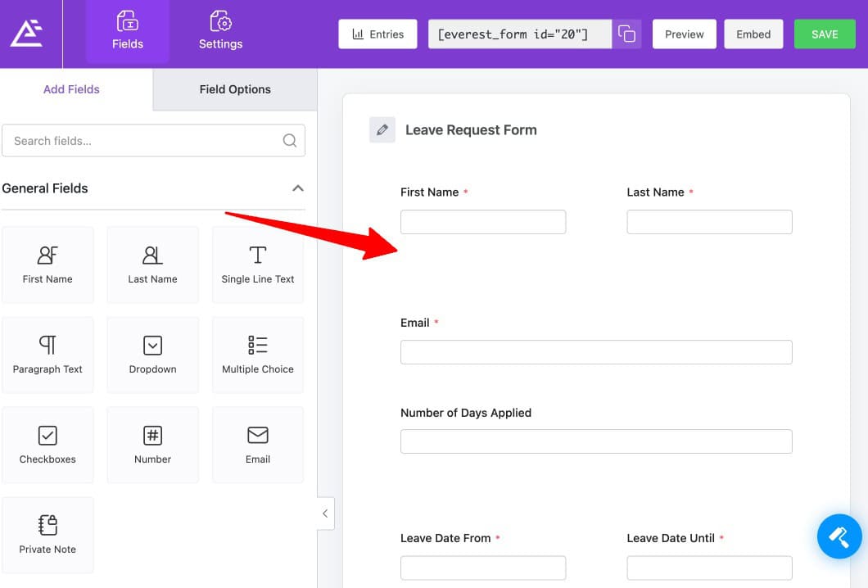
Task: Select the Leave Request Form title
Action: click(x=471, y=130)
